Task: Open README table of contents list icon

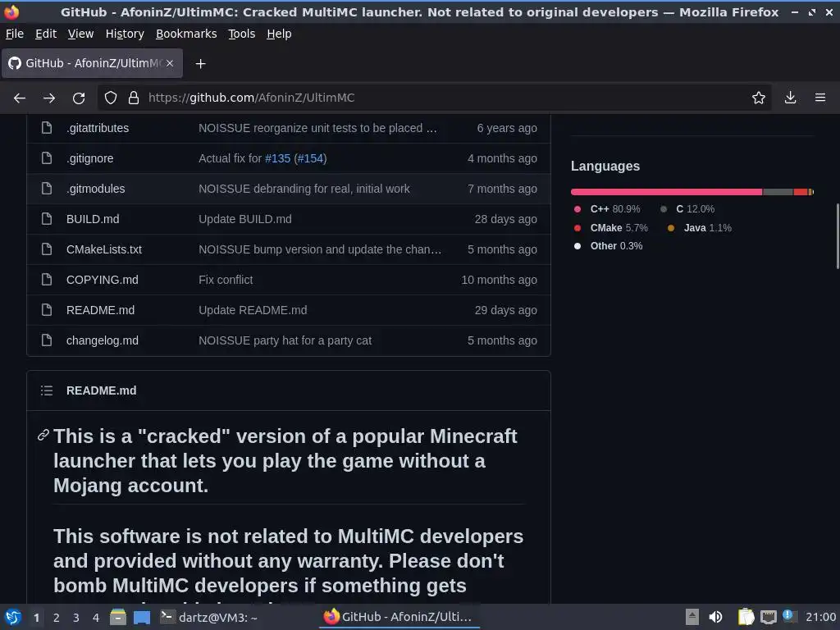Action: (47, 390)
